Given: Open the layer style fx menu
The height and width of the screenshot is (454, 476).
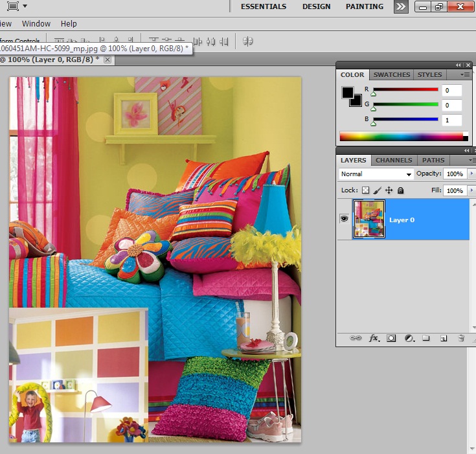Looking at the screenshot, I should pos(374,338).
